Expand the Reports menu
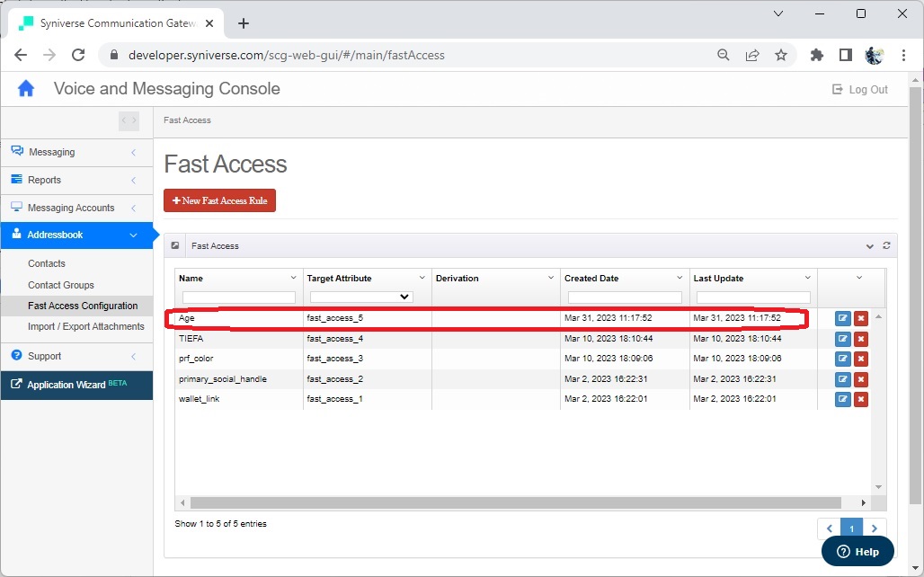This screenshot has height=577, width=924. 76,180
